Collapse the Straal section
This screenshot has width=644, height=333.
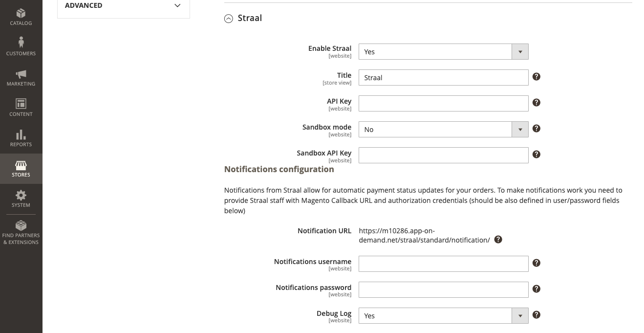(228, 19)
